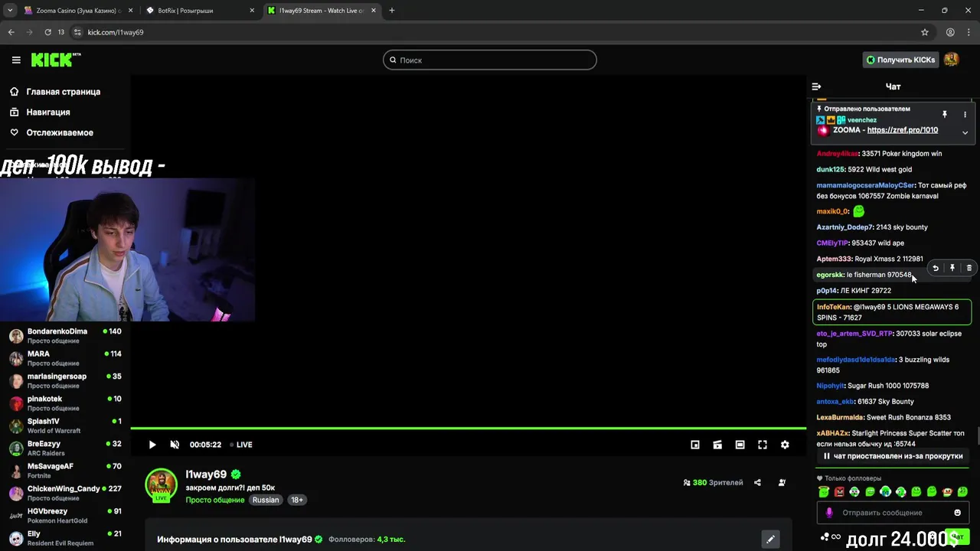Enter fullscreen mode

(x=763, y=445)
